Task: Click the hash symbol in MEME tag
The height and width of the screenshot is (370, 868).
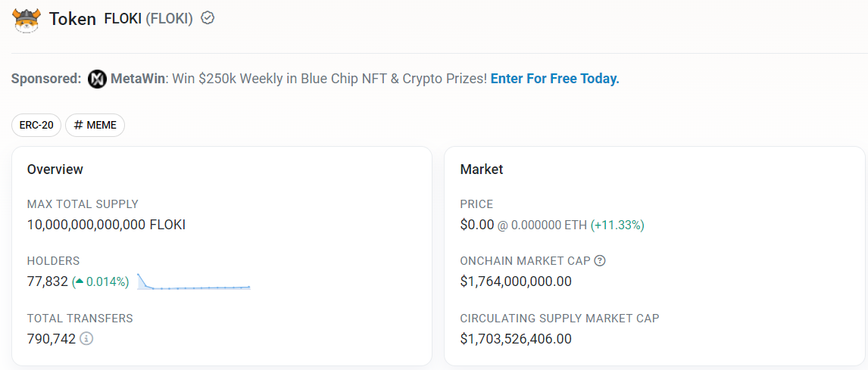Action: pyautogui.click(x=78, y=125)
